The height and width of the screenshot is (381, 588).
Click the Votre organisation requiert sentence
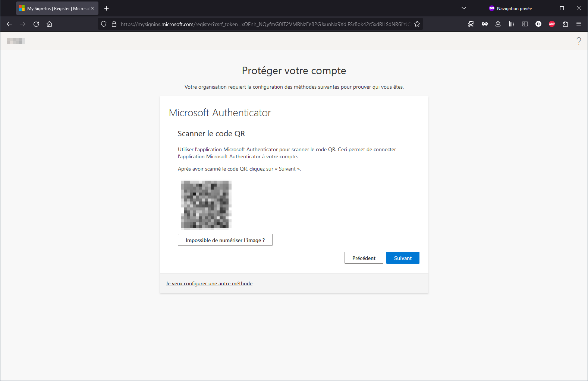coord(294,87)
